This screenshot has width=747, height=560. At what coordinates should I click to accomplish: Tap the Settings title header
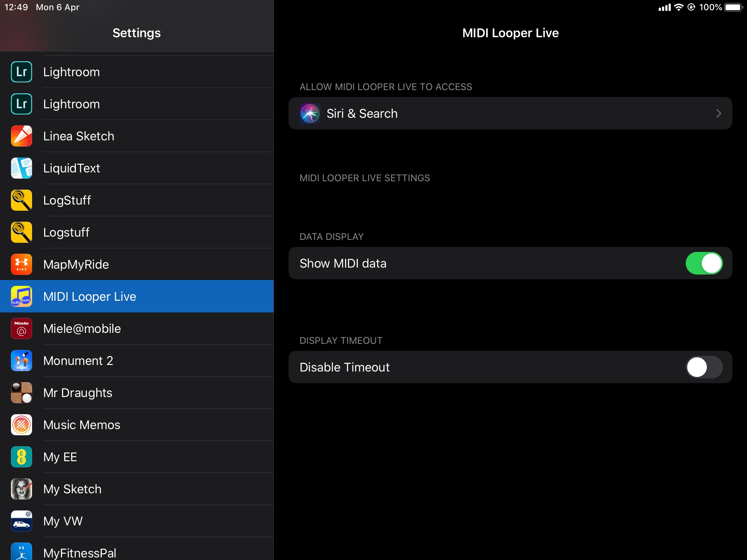pos(136,33)
